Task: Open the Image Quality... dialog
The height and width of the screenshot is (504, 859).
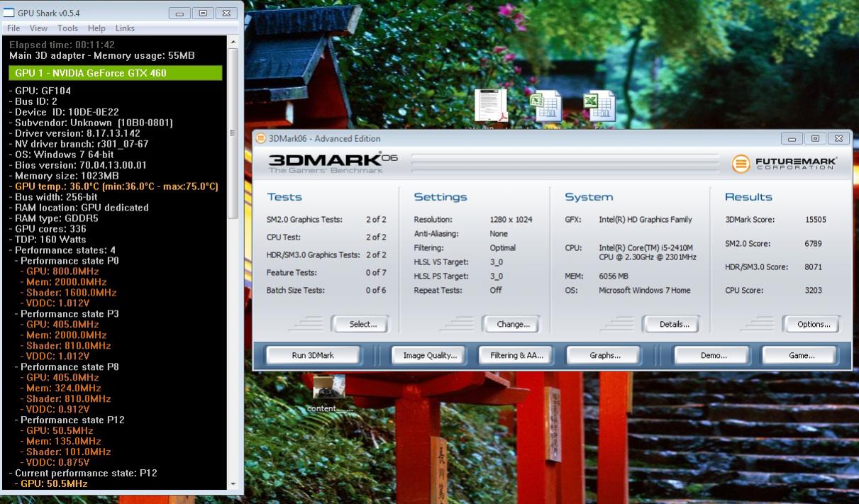Action: pos(430,356)
